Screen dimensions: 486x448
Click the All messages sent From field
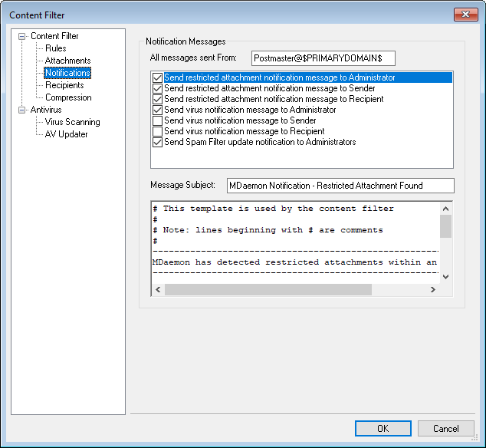pos(323,58)
